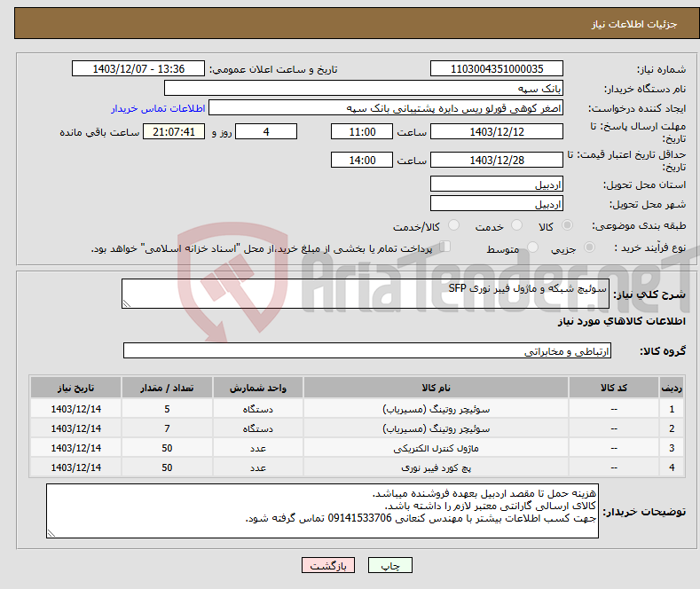Click the announcement date field 1403/12/07 - 13:36
This screenshot has width=700, height=589.
pos(138,68)
